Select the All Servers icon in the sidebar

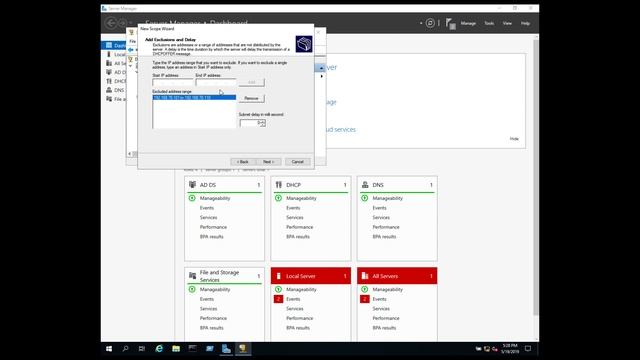click(x=109, y=63)
